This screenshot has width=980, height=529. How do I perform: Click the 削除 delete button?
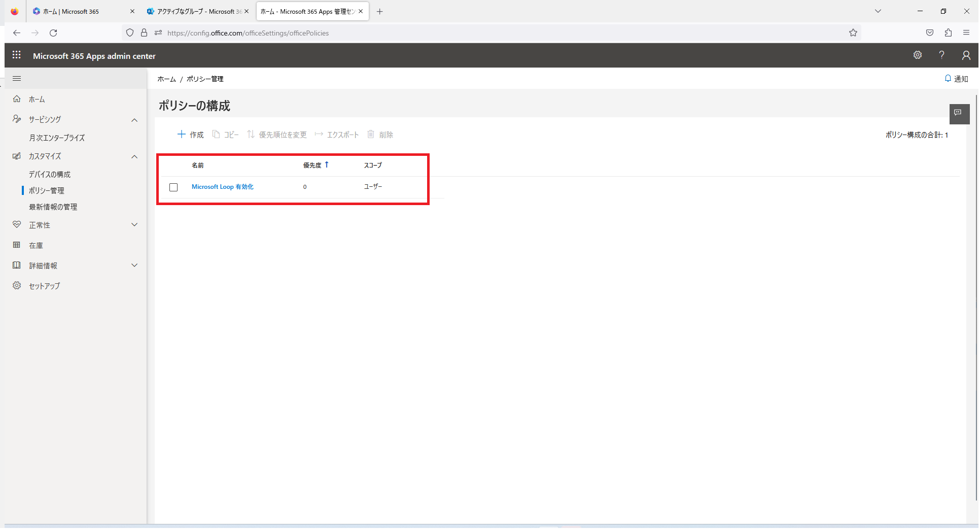[x=380, y=135]
